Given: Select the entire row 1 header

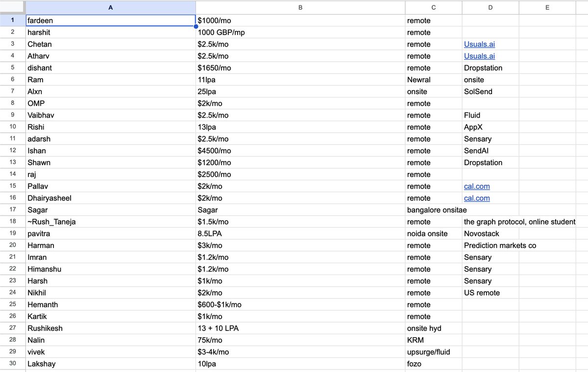Looking at the screenshot, I should 13,21.
